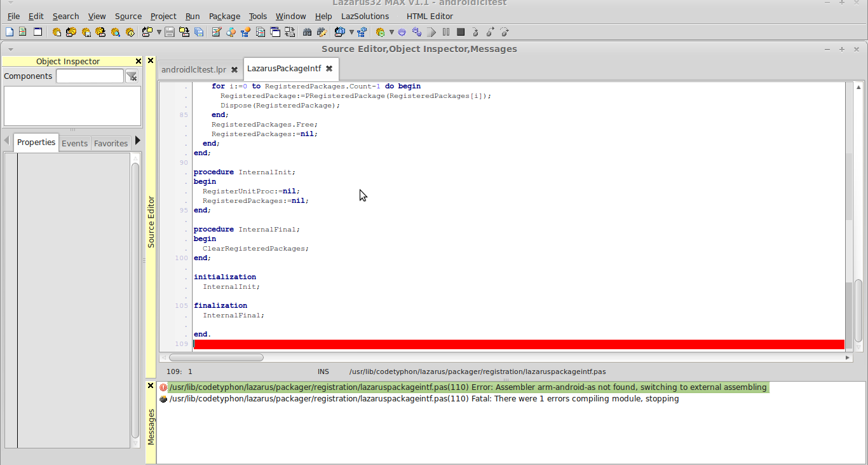868x465 pixels.
Task: Click the Run play arrow icon
Action: point(431,32)
